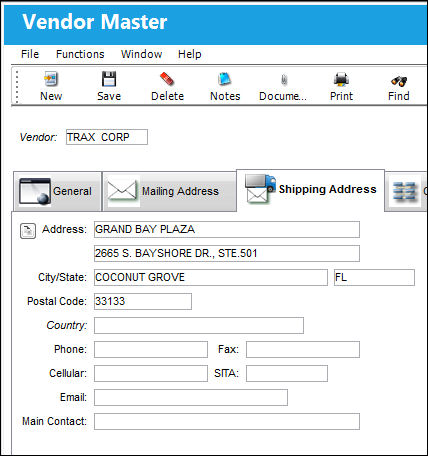Click the toolbar drag handle dots
428x456 pixels.
17,86
